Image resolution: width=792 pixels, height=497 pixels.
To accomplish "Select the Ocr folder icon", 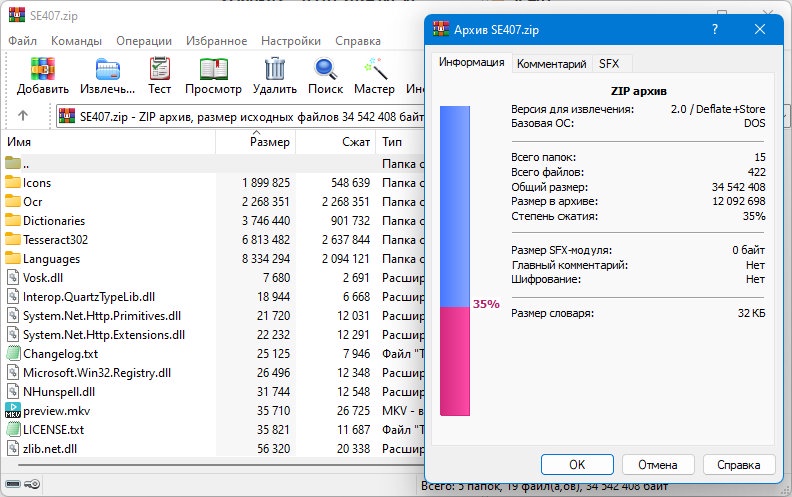I will [13, 201].
